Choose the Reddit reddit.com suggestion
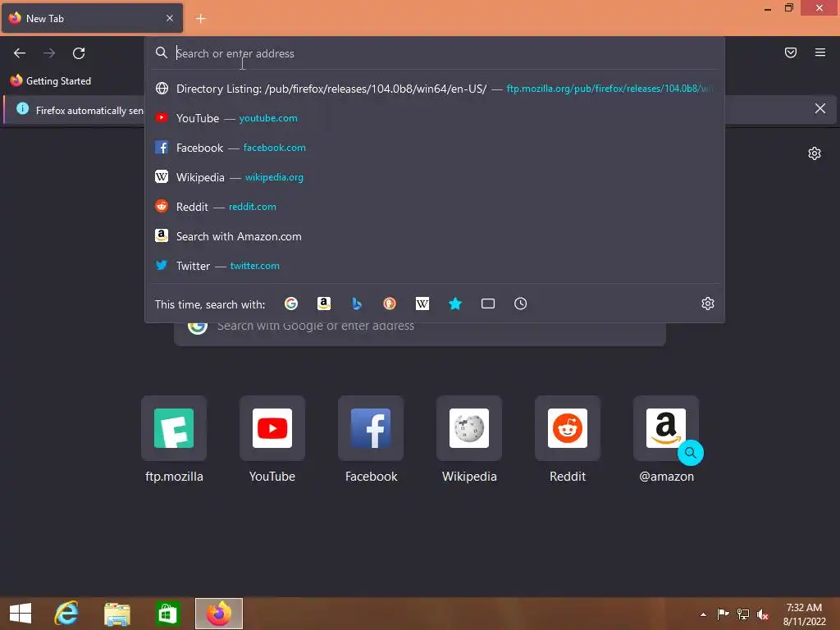The height and width of the screenshot is (630, 840). tap(435, 207)
